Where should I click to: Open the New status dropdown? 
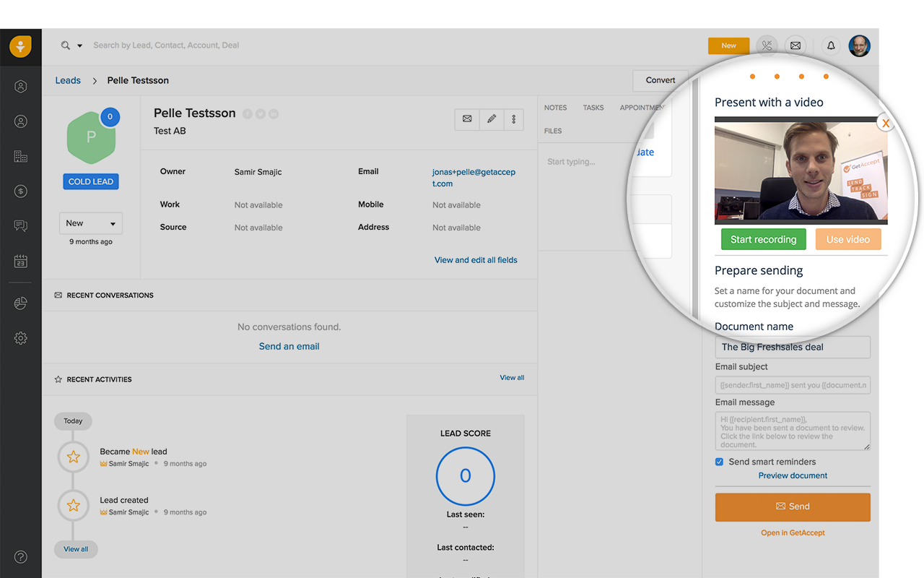click(x=91, y=223)
